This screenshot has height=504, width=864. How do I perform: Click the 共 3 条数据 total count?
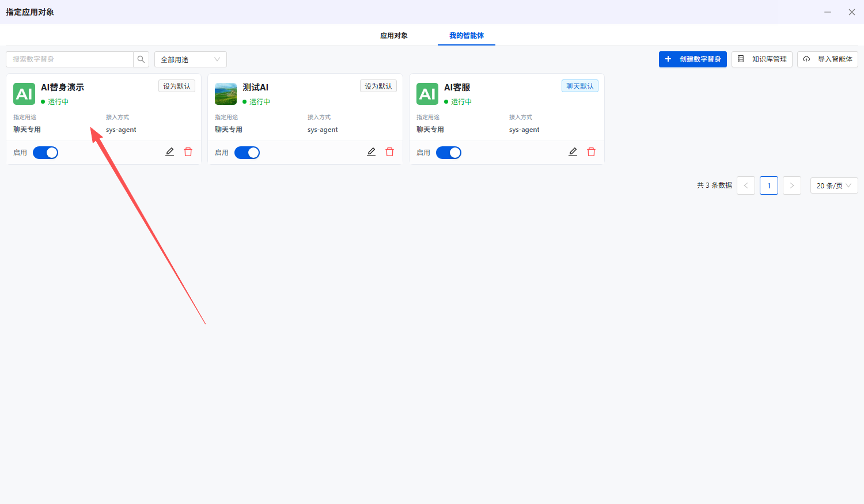click(714, 185)
